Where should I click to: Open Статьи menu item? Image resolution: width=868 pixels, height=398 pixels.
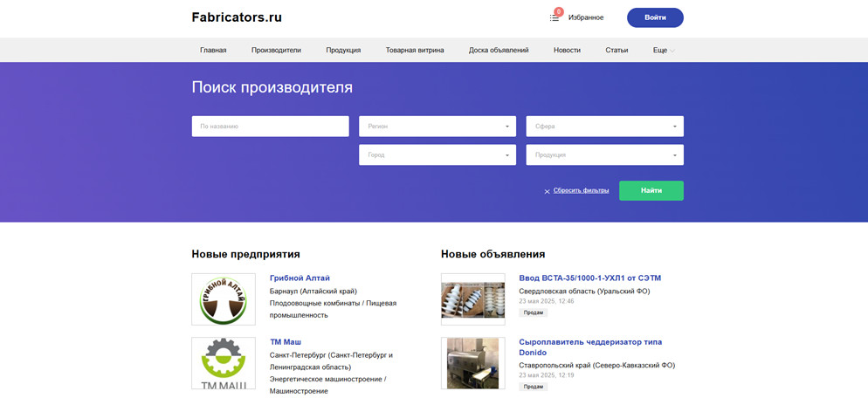(617, 50)
